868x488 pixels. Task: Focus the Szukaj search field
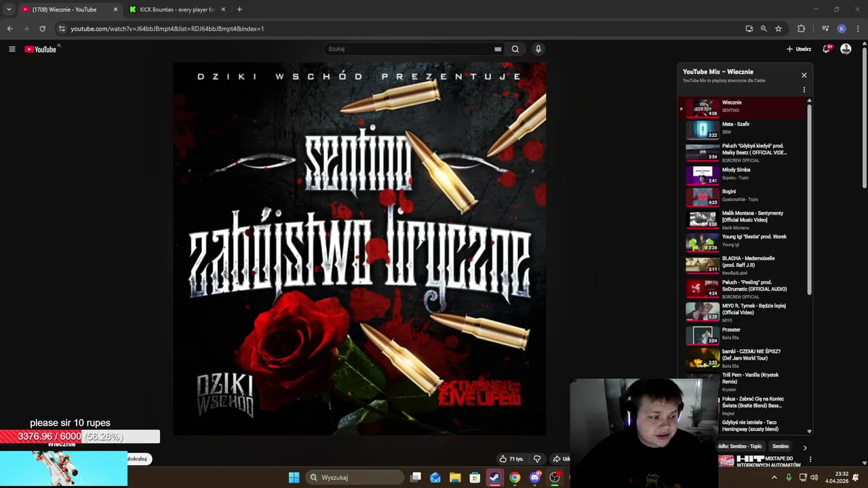click(410, 49)
